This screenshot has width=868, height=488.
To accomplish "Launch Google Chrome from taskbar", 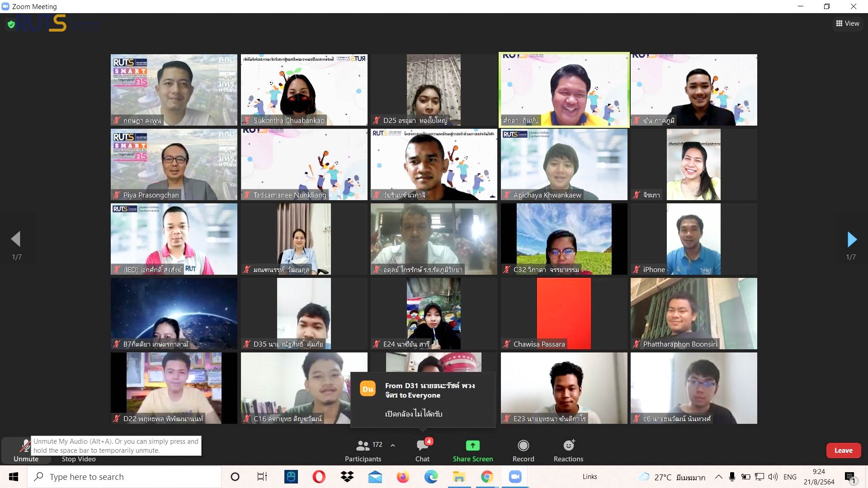I will tap(487, 477).
